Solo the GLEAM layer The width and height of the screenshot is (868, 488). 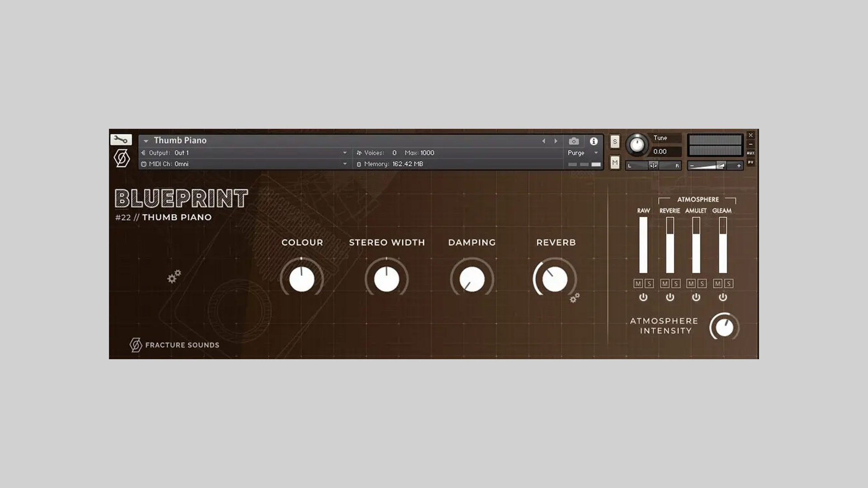(x=729, y=283)
